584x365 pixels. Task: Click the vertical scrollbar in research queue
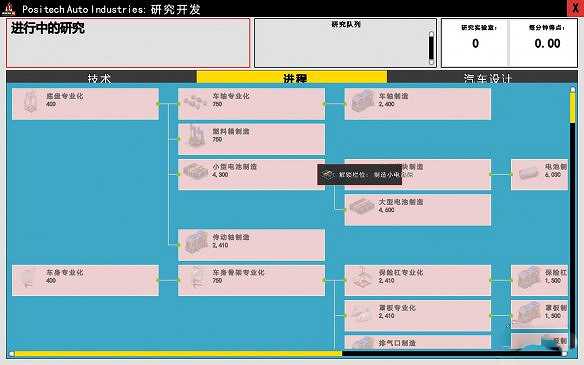(431, 48)
